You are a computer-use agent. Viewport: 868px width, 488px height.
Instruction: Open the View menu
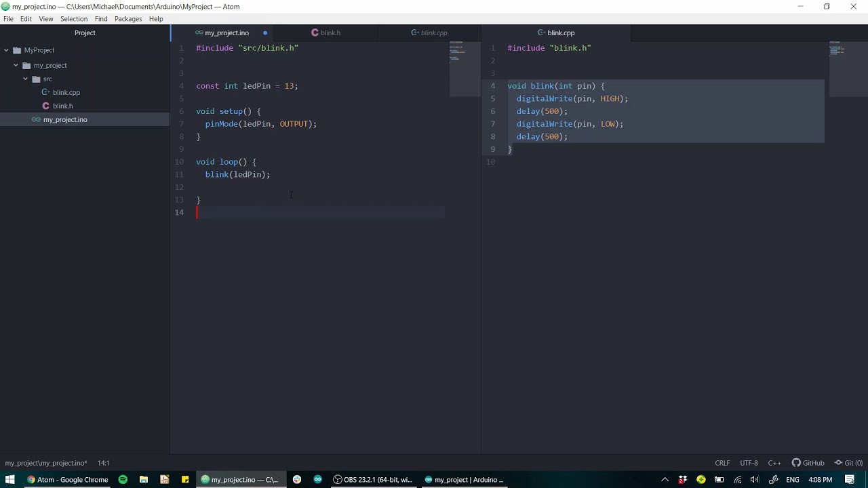pos(46,19)
